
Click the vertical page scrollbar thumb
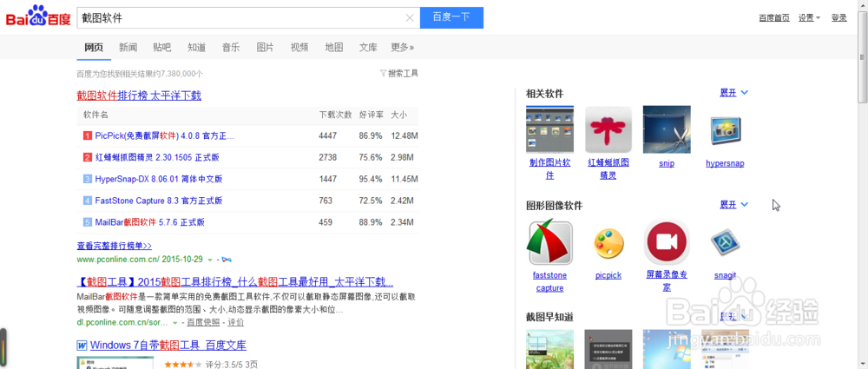pyautogui.click(x=863, y=57)
